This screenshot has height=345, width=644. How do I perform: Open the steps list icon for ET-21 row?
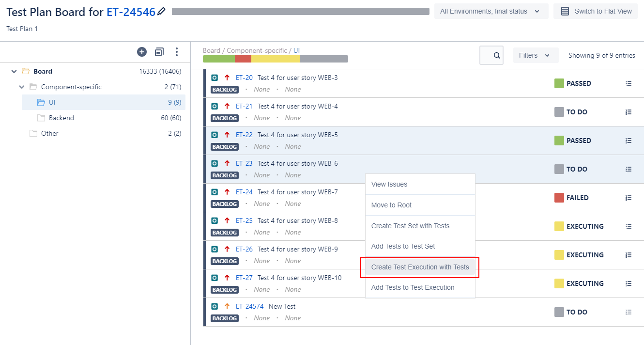(x=629, y=112)
